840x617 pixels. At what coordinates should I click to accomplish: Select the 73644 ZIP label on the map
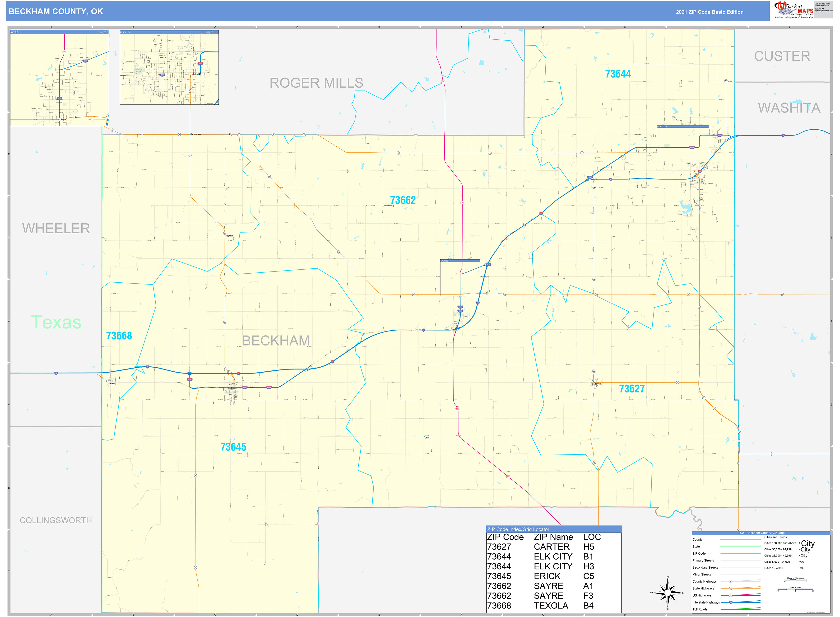point(618,74)
